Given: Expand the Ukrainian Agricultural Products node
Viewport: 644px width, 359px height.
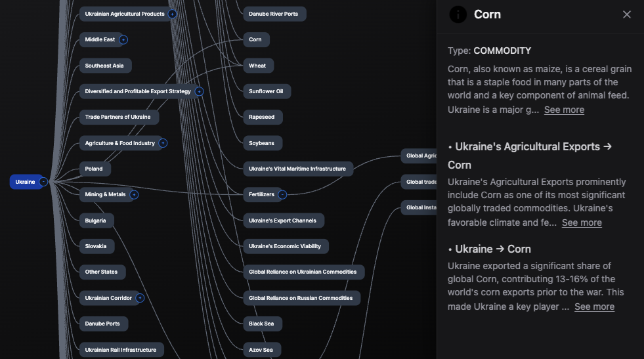Looking at the screenshot, I should click(172, 14).
